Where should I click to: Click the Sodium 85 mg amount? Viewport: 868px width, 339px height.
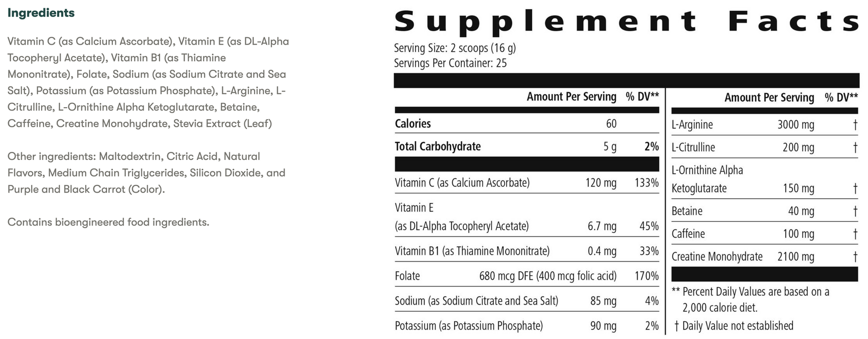pos(603,301)
